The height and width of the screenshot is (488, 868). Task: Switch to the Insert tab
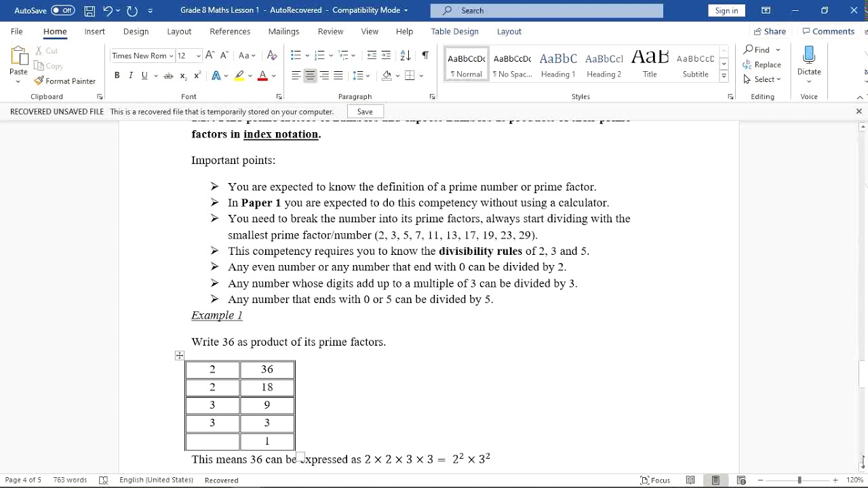point(95,31)
